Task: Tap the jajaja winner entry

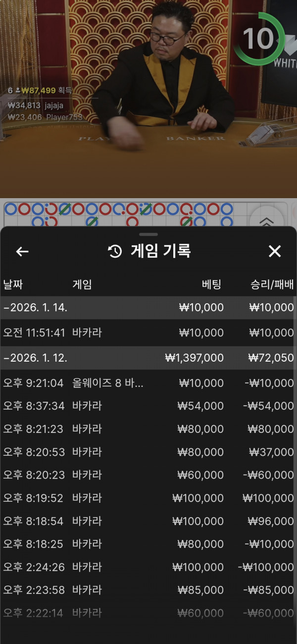Action: pyautogui.click(x=36, y=105)
